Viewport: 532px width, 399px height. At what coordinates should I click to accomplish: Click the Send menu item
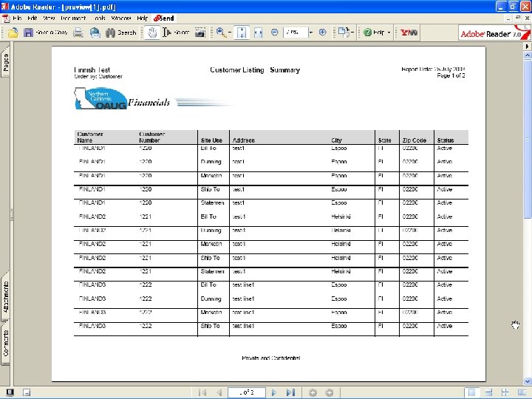[x=164, y=18]
